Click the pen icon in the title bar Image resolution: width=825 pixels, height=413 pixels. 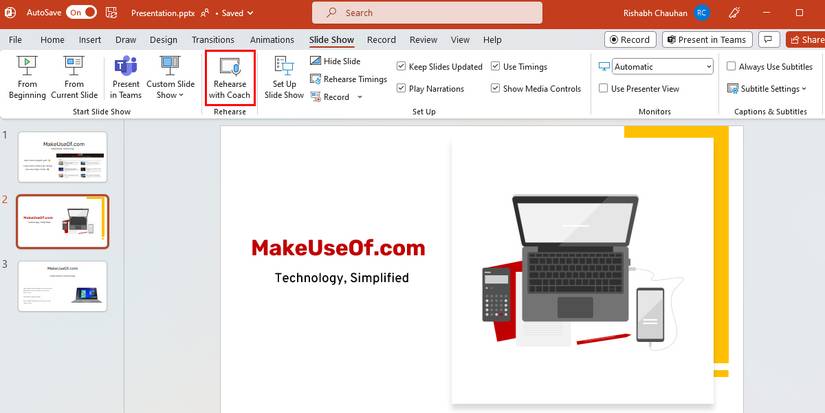coord(735,13)
